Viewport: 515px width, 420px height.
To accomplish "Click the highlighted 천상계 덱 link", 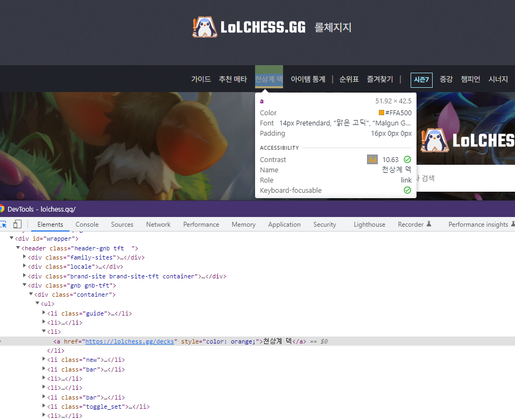I will 269,79.
